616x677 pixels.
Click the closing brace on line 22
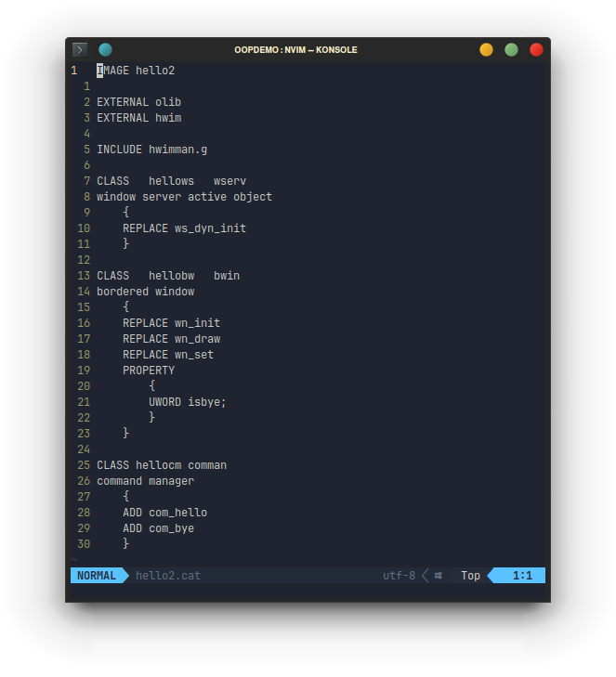click(151, 417)
